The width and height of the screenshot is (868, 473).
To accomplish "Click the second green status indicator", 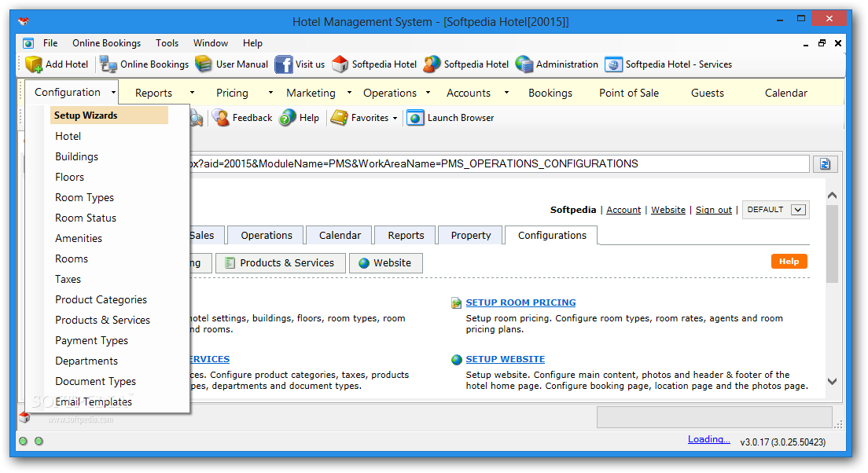I will tap(39, 441).
